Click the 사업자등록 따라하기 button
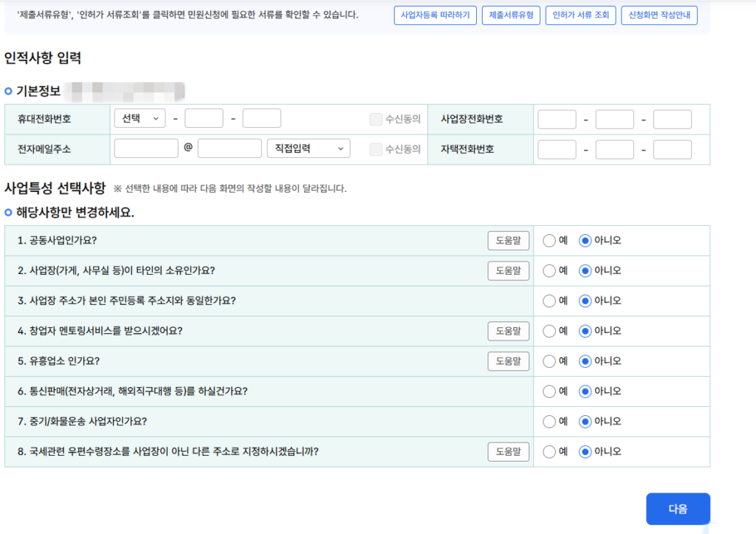This screenshot has height=534, width=756. 435,16
